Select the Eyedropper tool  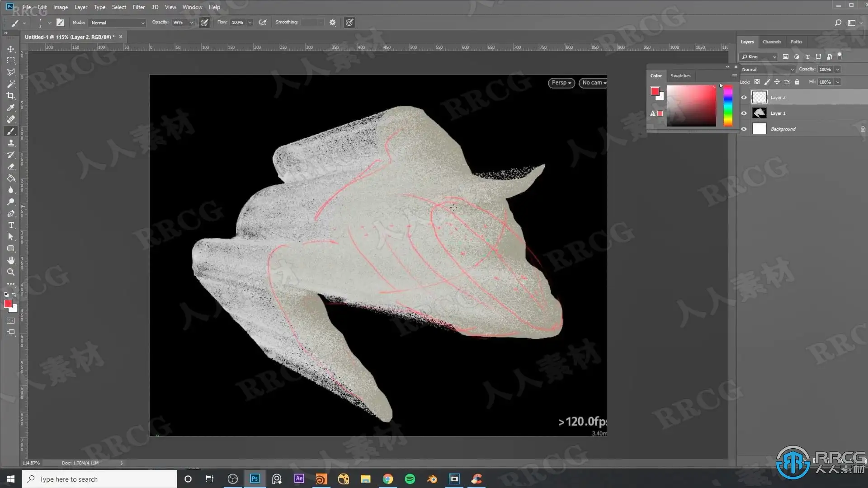11,108
